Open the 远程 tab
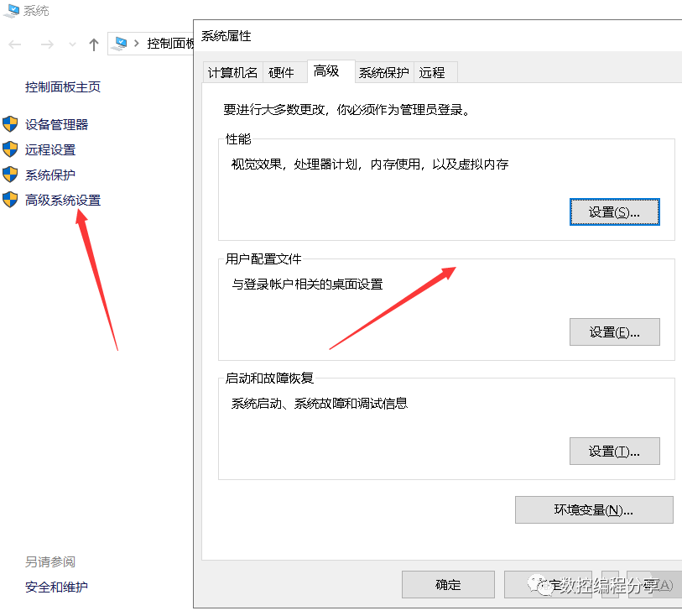The height and width of the screenshot is (616, 682). [435, 72]
